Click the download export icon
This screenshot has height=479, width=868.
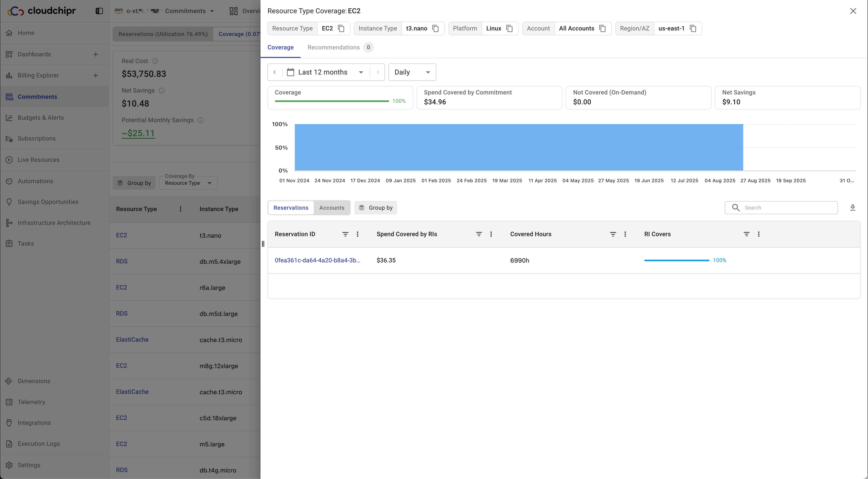[853, 208]
